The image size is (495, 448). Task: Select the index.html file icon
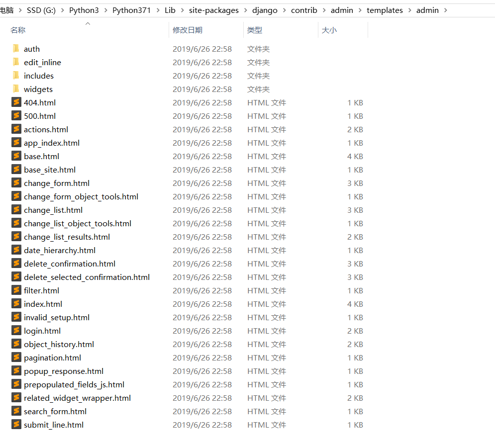point(16,303)
